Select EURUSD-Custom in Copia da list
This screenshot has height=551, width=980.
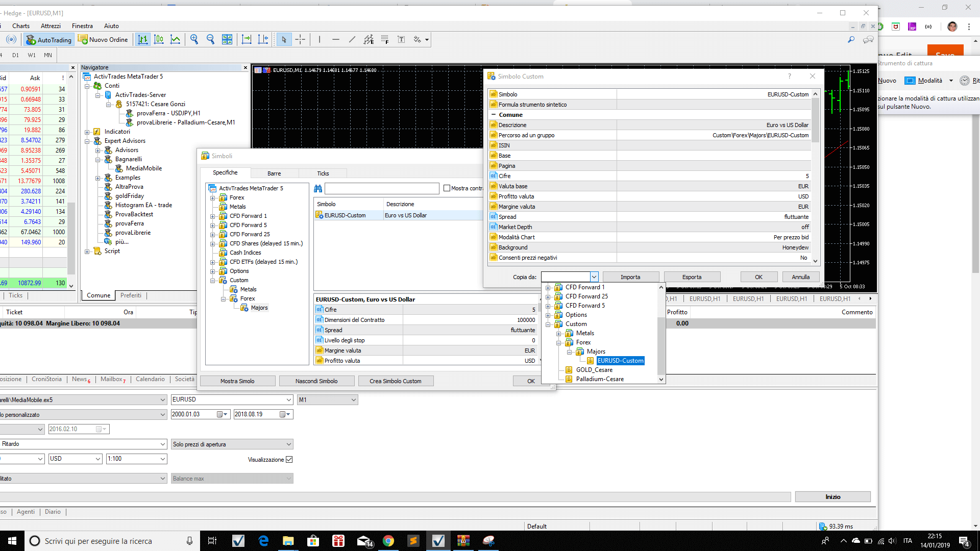[620, 361]
